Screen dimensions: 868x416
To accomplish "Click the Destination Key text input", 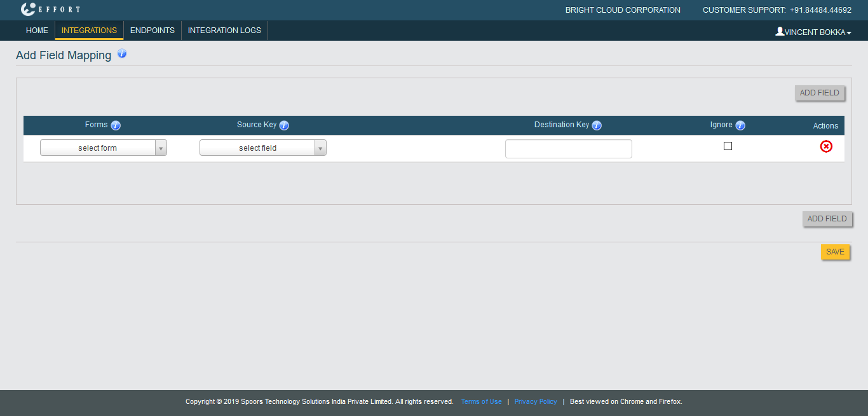I will (x=568, y=149).
